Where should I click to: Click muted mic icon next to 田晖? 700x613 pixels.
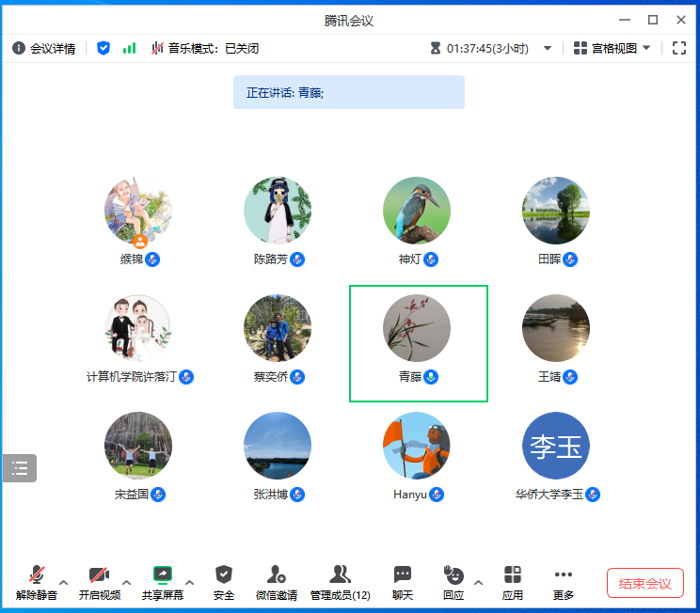570,259
